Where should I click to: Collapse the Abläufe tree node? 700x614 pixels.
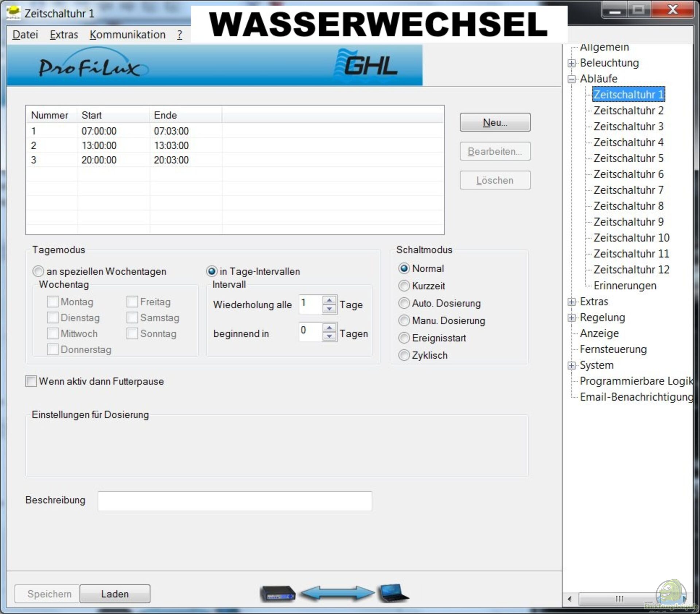(571, 79)
